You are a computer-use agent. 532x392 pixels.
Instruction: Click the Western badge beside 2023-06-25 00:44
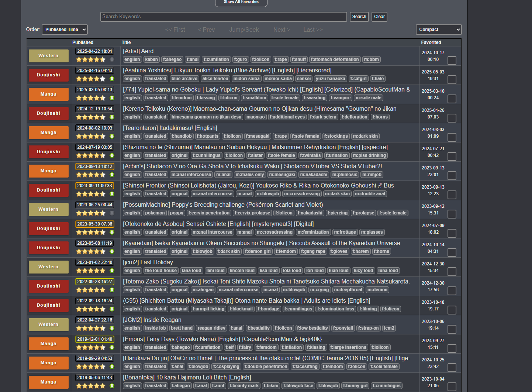click(x=49, y=209)
